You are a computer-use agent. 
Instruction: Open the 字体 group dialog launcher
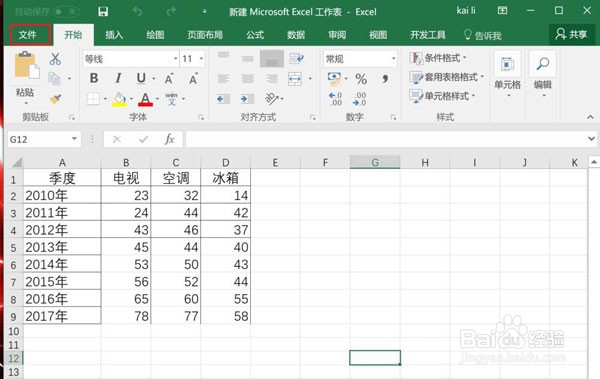point(201,117)
